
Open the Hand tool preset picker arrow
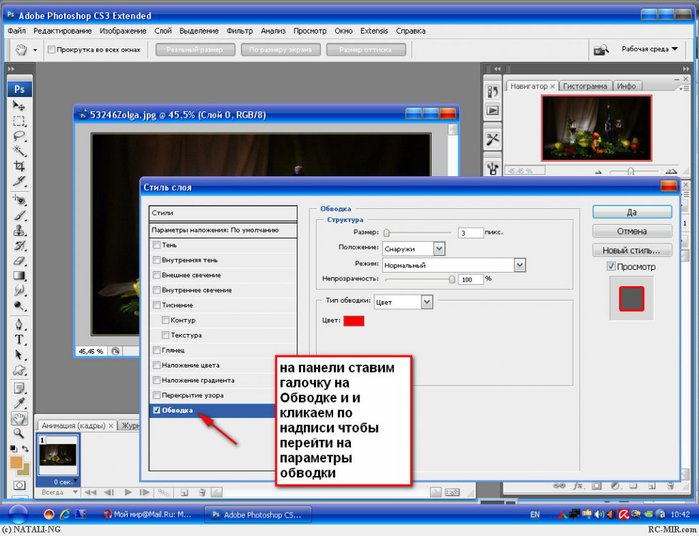click(x=35, y=50)
